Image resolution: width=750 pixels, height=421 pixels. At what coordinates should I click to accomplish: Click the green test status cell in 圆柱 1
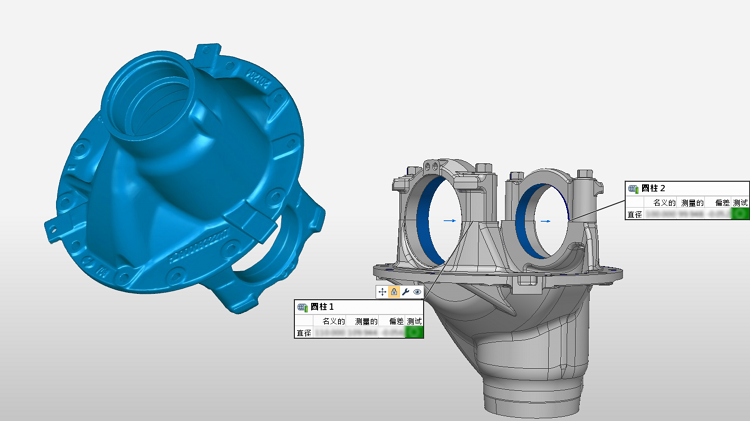(x=415, y=332)
